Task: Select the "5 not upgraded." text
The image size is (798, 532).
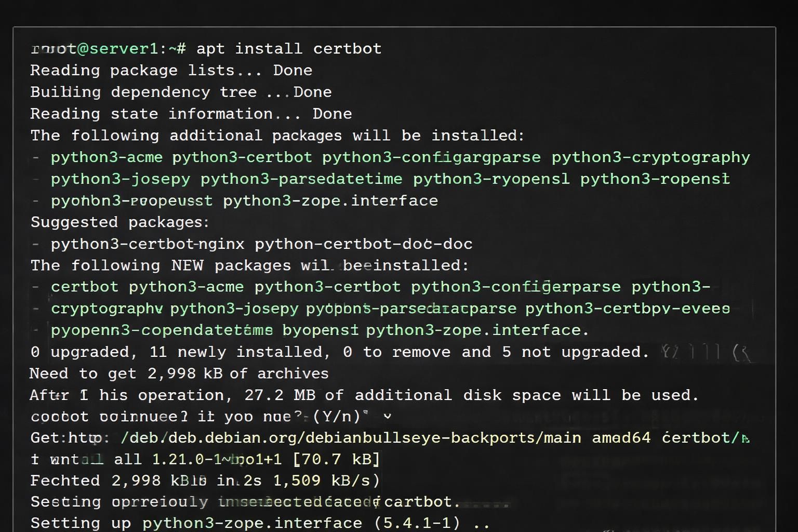Action: pos(576,352)
